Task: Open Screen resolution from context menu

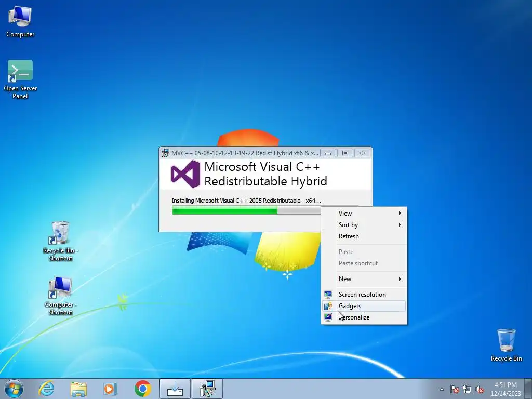Action: [364, 295]
